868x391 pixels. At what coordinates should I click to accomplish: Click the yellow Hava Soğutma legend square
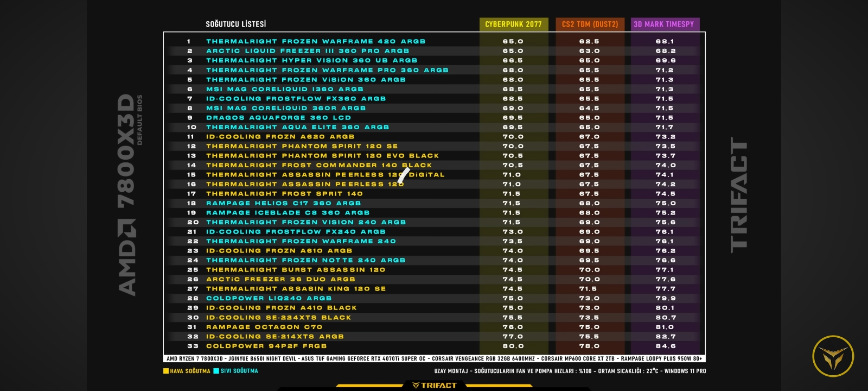click(166, 371)
